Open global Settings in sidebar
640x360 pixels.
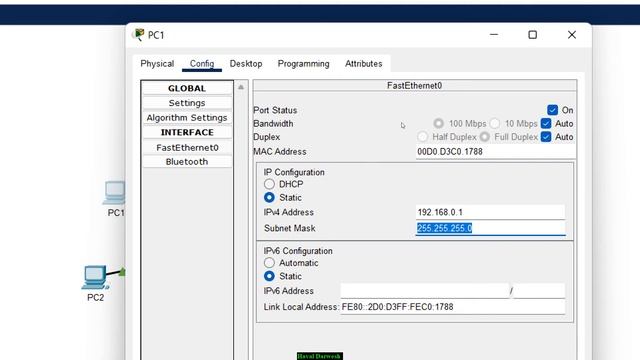click(187, 103)
